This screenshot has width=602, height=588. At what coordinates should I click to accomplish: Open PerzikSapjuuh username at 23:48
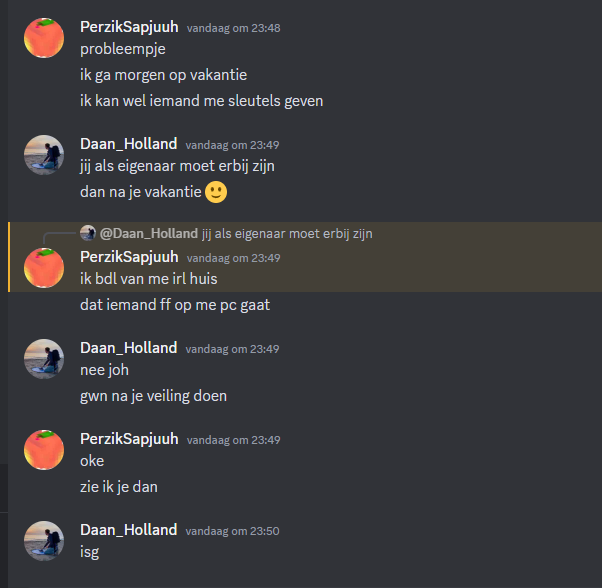129,27
